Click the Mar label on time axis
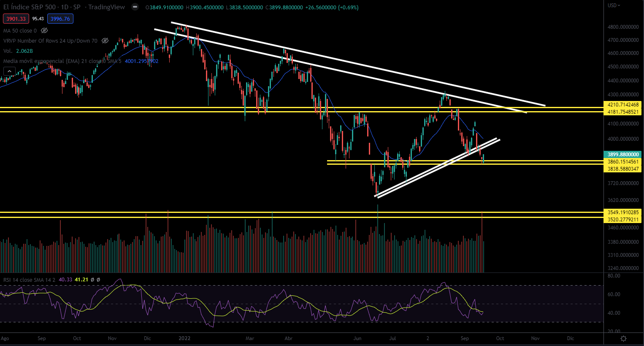 [x=250, y=338]
